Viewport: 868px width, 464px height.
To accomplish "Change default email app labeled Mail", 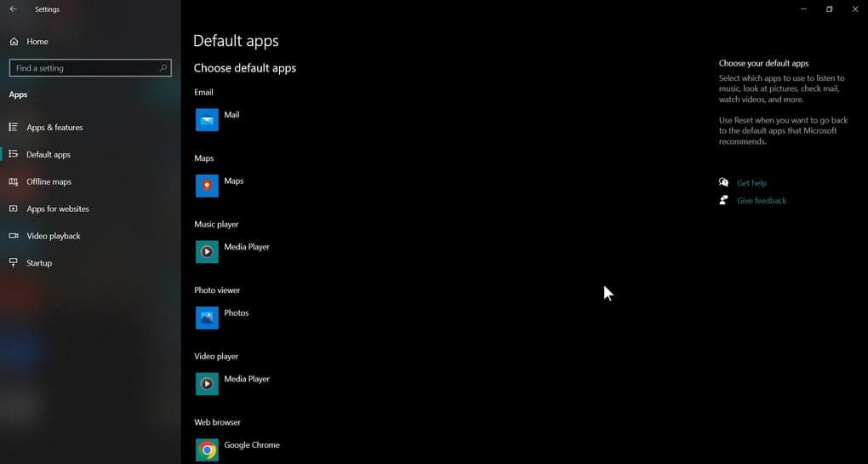I will (231, 115).
